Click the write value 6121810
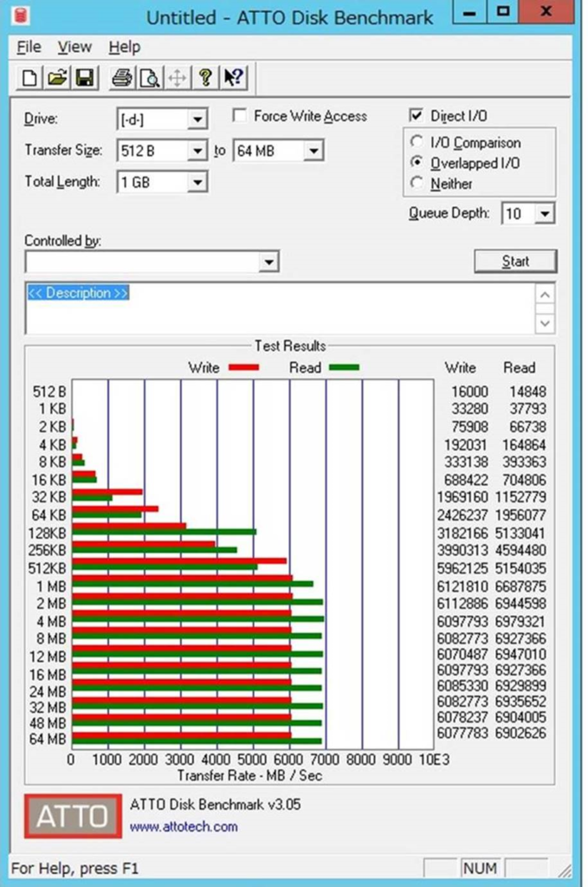This screenshot has width=588, height=887. pos(462,586)
